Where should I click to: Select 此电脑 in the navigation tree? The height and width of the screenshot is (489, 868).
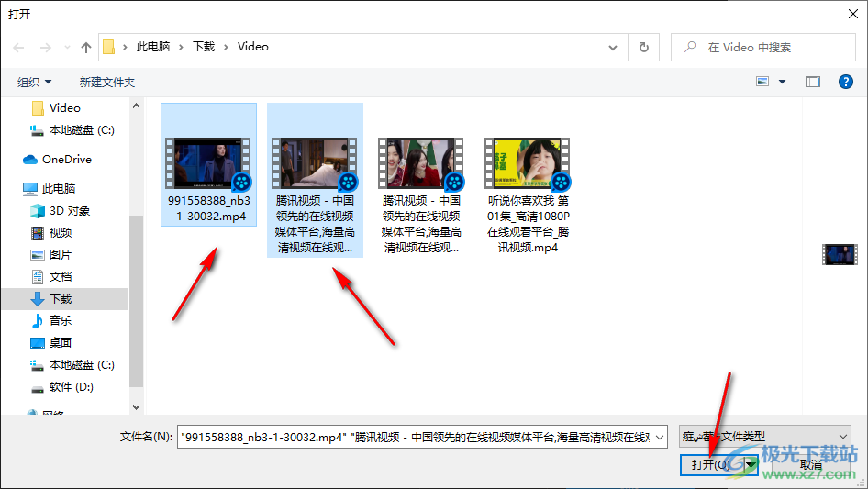coord(49,189)
